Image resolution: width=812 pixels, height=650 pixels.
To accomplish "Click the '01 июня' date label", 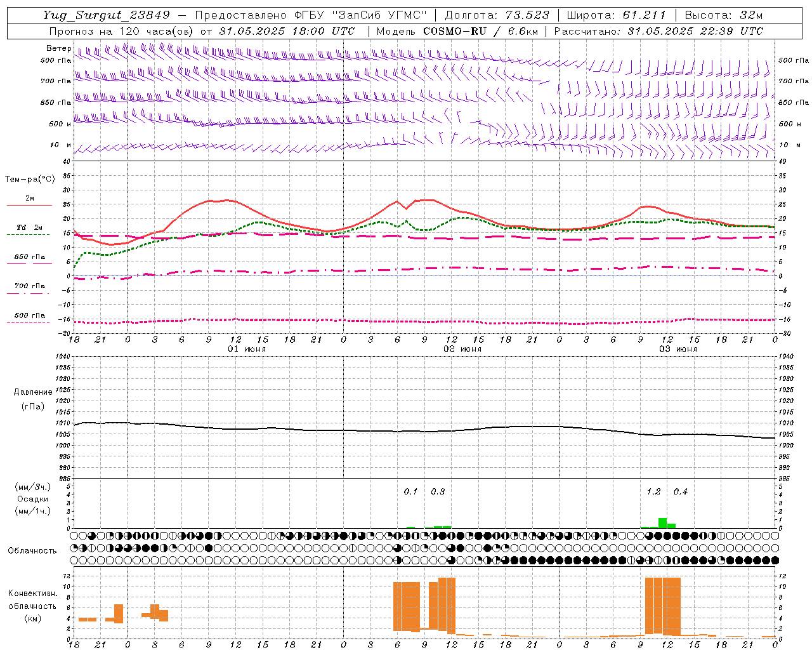I will pyautogui.click(x=247, y=349).
